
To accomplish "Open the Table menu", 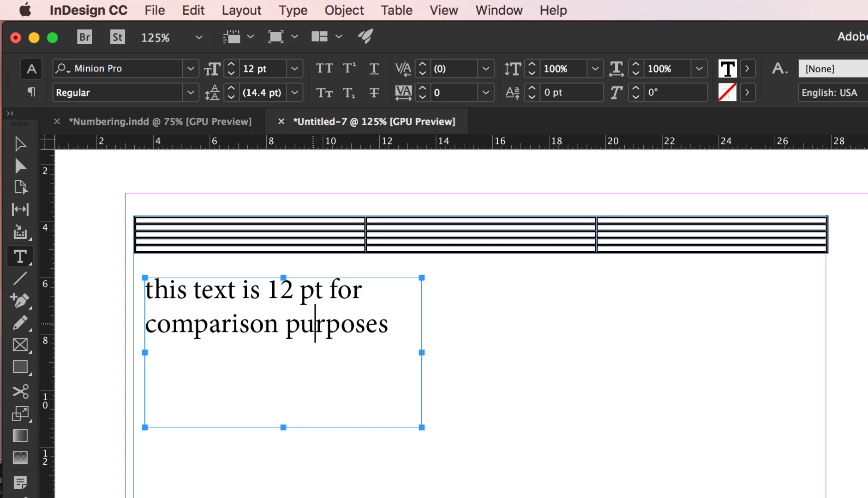I will [396, 10].
